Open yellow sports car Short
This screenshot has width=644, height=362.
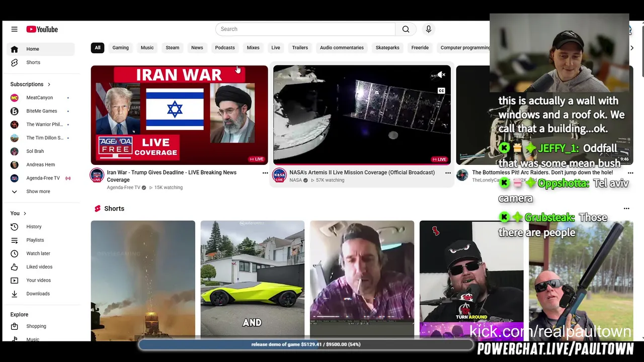coord(253,281)
